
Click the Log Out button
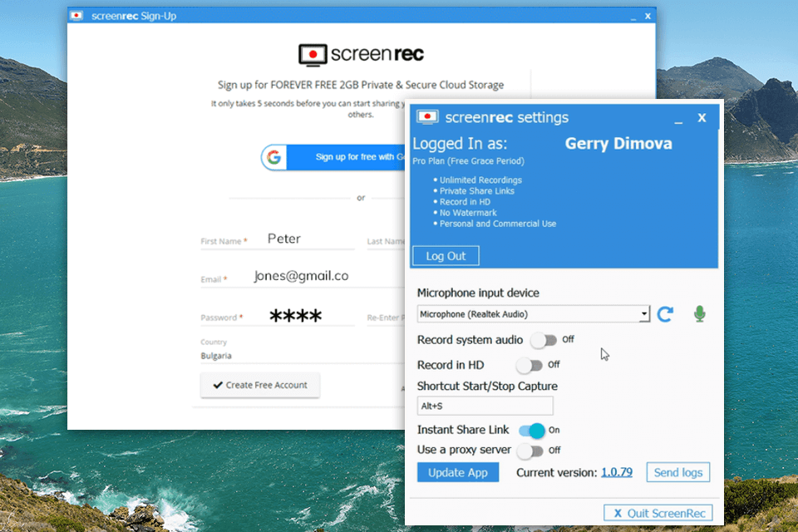click(446, 256)
